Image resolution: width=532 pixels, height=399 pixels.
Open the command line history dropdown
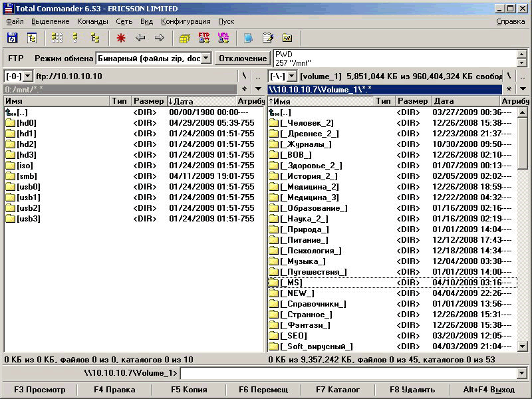(523, 373)
